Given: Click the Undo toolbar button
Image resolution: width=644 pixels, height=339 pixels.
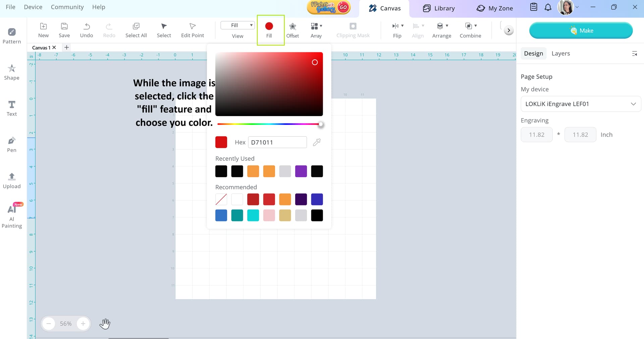Looking at the screenshot, I should click(87, 30).
